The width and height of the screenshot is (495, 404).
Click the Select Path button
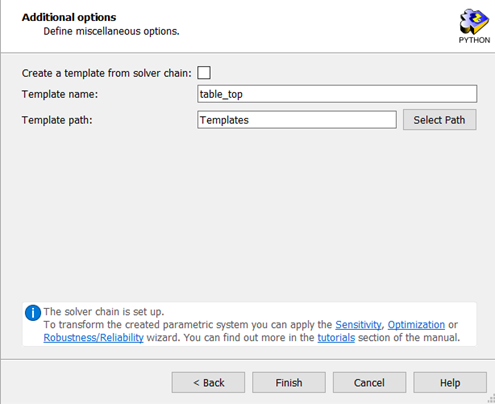point(439,120)
